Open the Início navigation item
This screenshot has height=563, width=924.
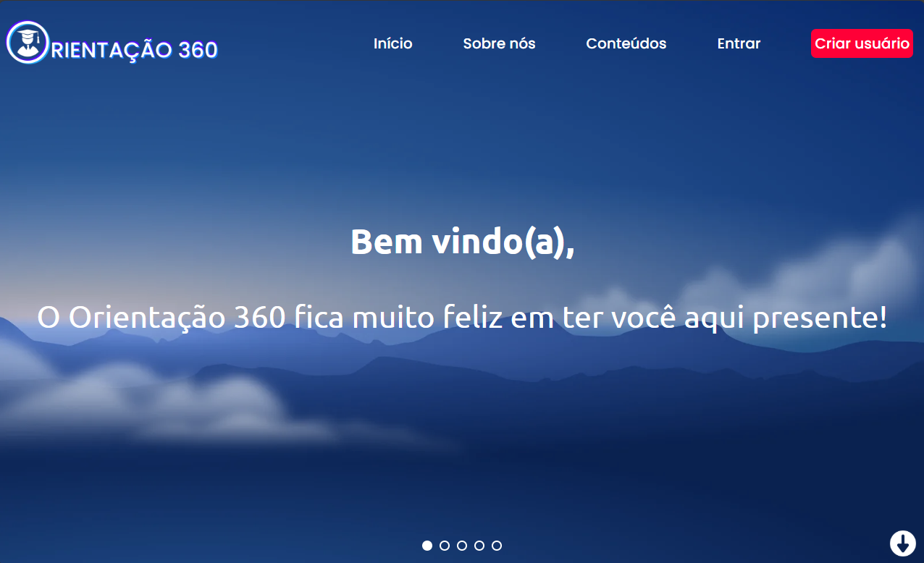(393, 43)
